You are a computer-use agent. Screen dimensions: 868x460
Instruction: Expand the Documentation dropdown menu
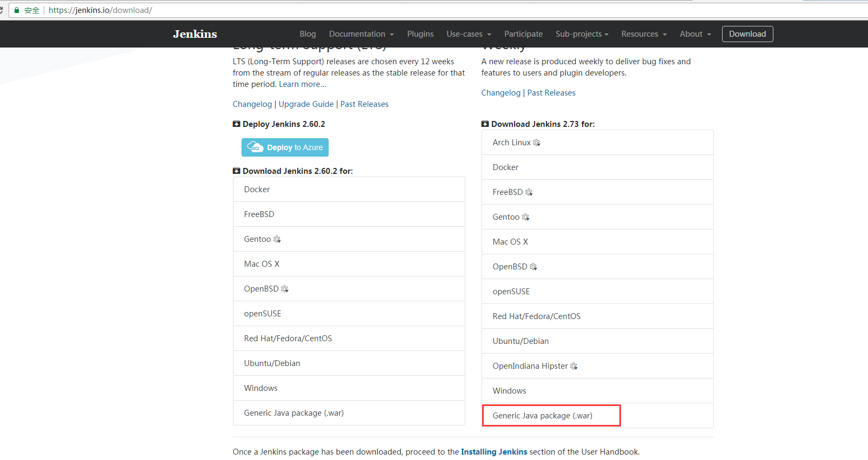click(x=362, y=34)
